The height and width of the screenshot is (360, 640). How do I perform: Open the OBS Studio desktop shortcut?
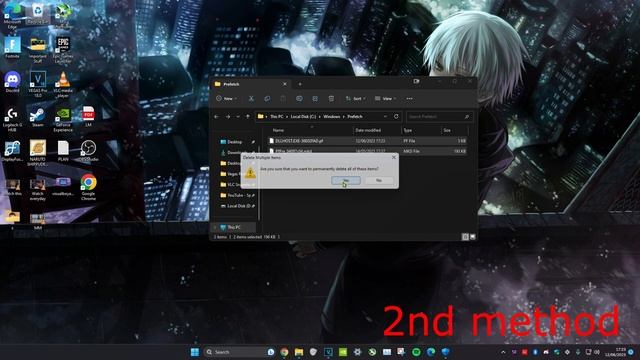pos(88,151)
